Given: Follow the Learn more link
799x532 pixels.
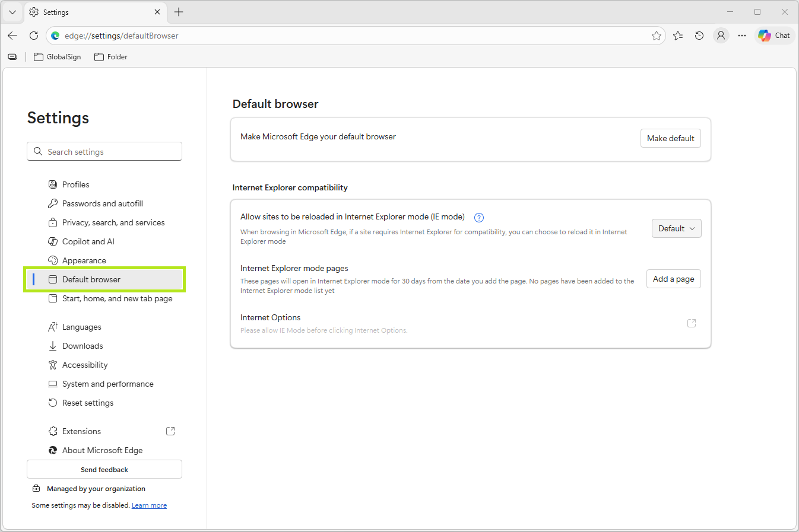Looking at the screenshot, I should [x=149, y=505].
